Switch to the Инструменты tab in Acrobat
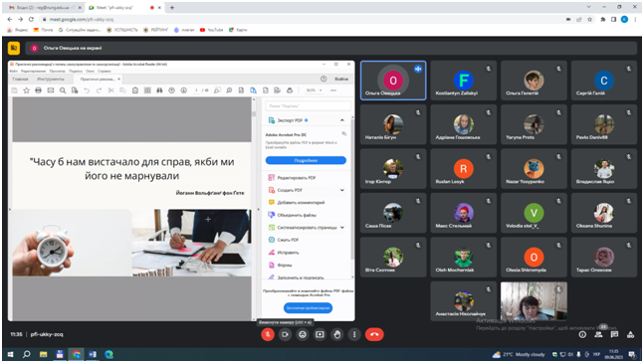Screen dimensions: 644x363 click(51, 79)
